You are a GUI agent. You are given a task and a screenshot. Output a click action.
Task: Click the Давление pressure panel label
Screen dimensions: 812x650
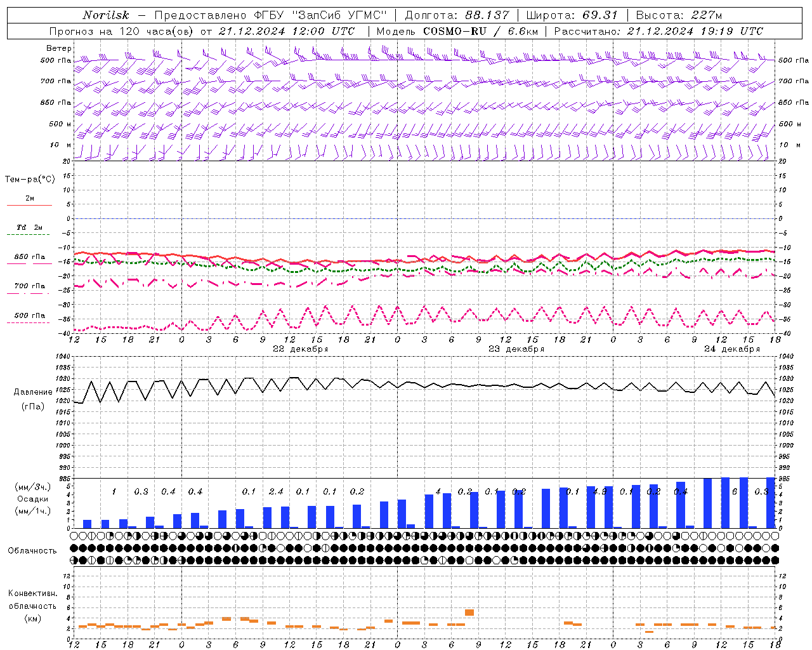[x=33, y=392]
